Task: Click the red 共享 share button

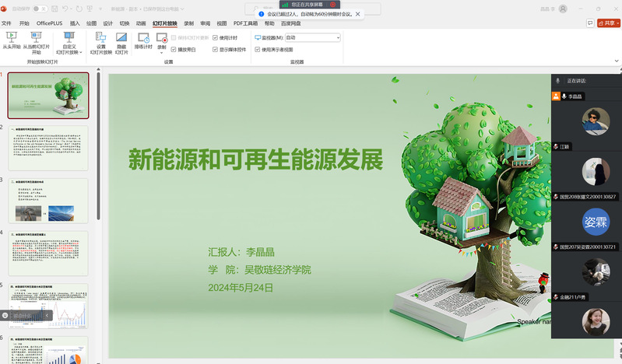Action: pyautogui.click(x=609, y=23)
